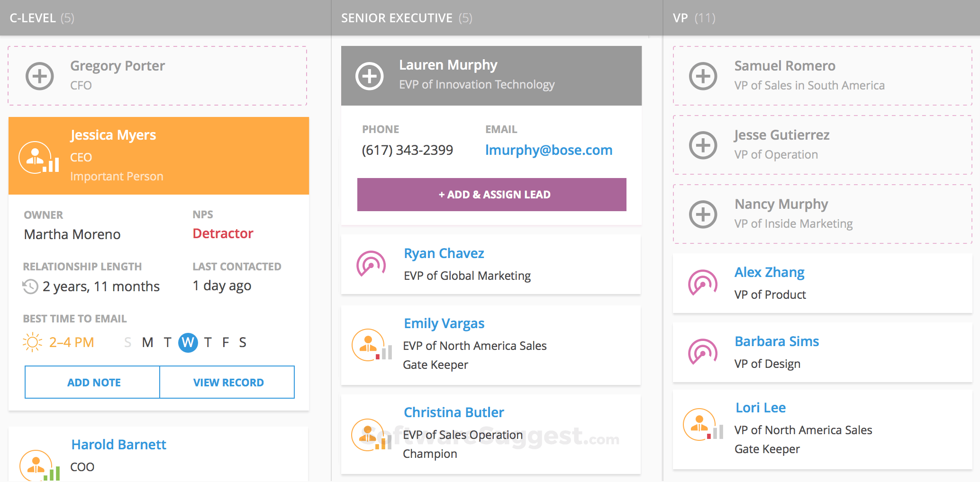Screen dimensions: 980x482
Task: Click Alex Zhang's pink signal icon
Action: [x=703, y=283]
